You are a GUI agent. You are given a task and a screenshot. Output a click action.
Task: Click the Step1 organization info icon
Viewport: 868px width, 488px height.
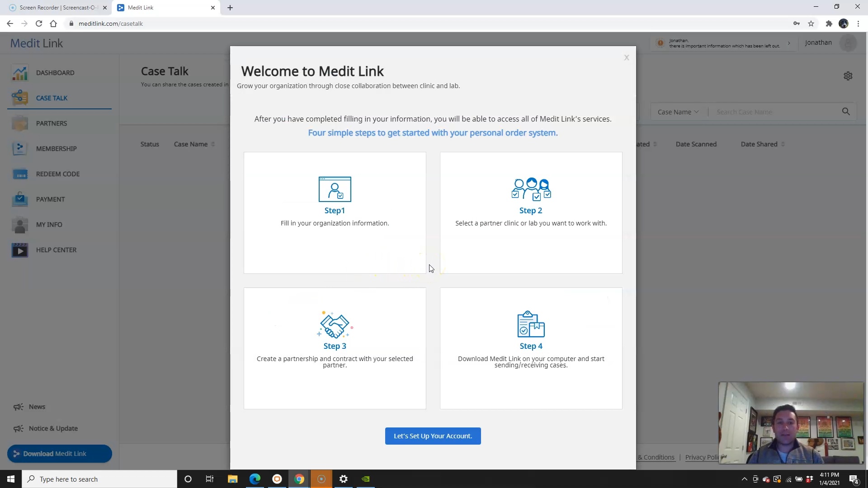pyautogui.click(x=335, y=189)
